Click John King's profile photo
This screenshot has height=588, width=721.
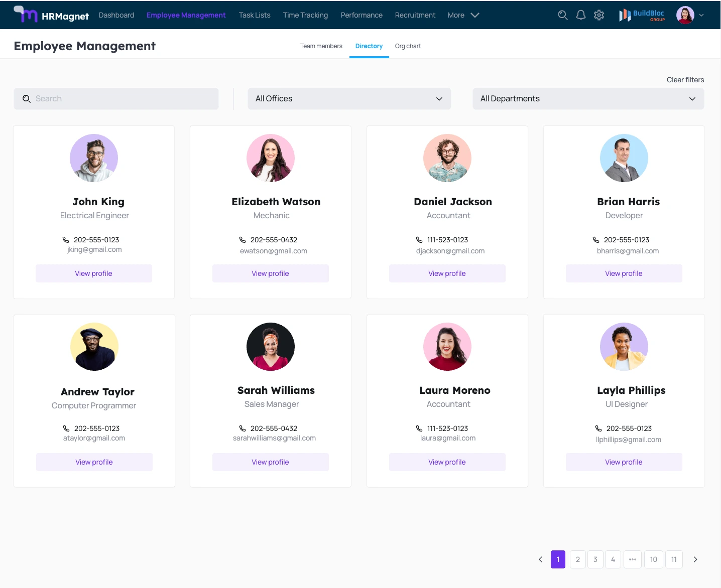94,158
